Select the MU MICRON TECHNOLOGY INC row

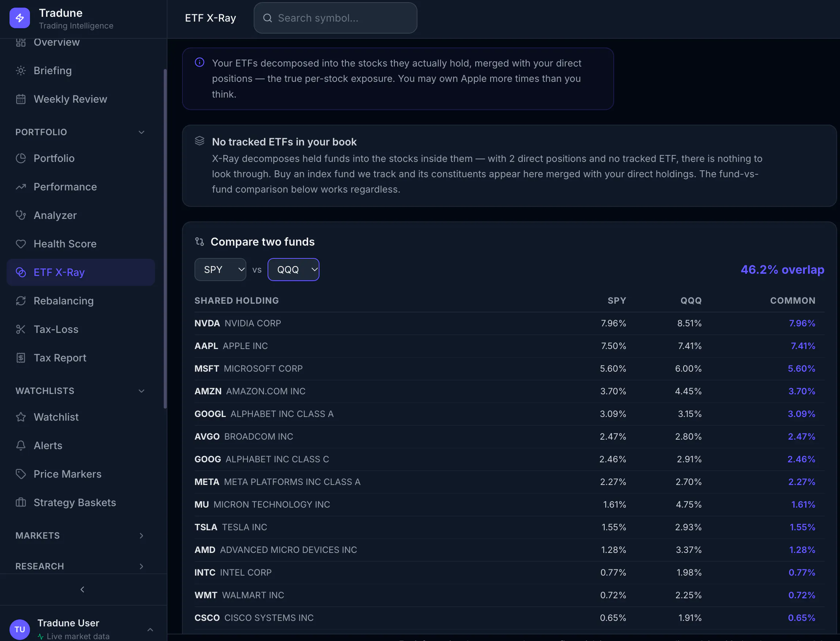point(509,504)
